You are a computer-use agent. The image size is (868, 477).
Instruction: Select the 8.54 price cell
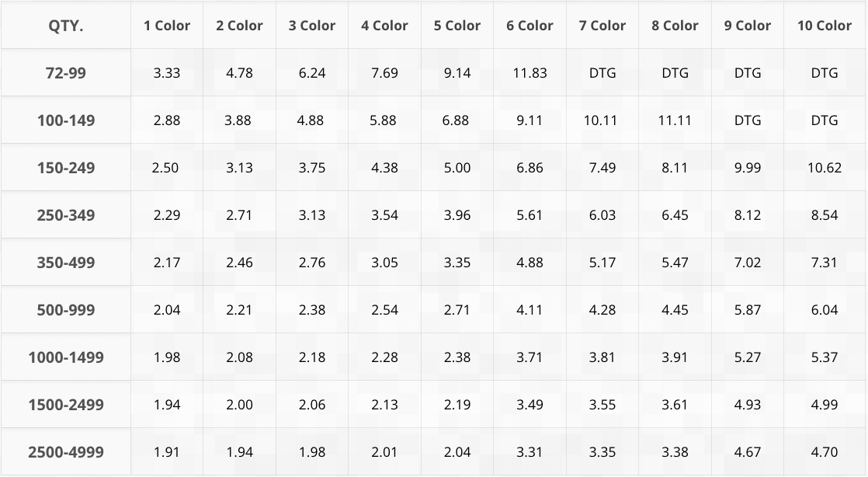[825, 215]
